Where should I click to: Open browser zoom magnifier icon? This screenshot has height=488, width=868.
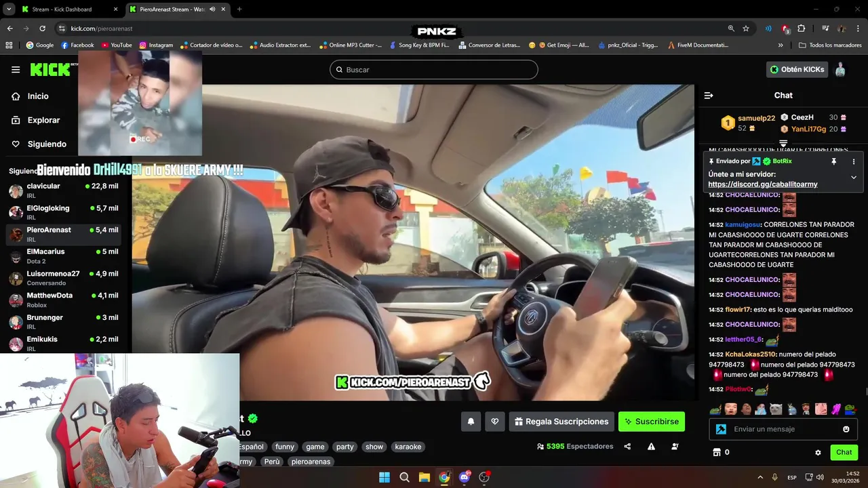[x=731, y=28]
